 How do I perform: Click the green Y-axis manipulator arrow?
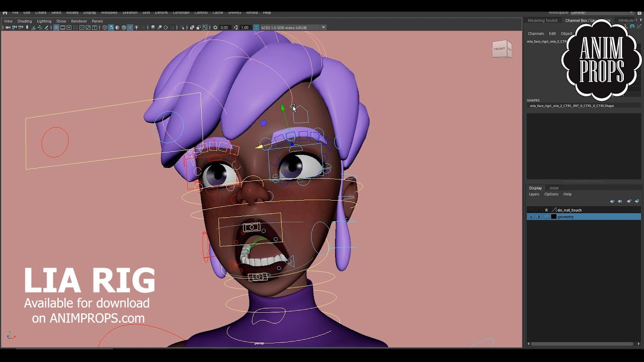click(x=283, y=107)
